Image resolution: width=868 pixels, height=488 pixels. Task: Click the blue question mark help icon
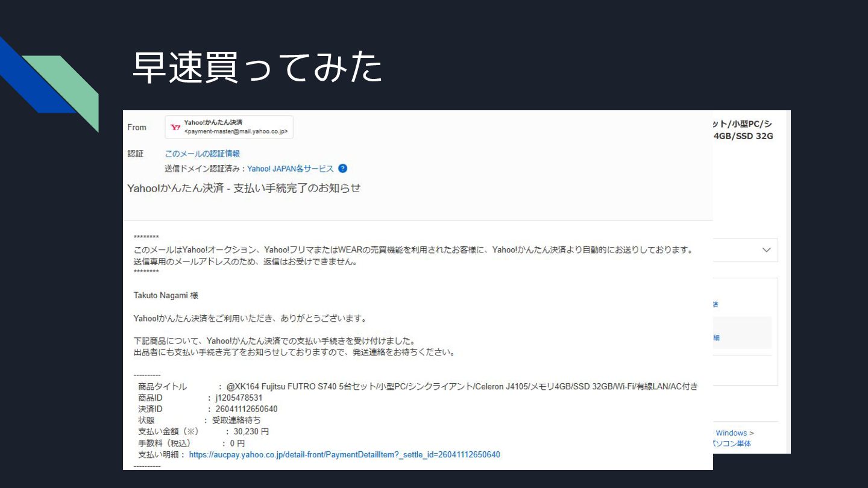click(x=343, y=169)
